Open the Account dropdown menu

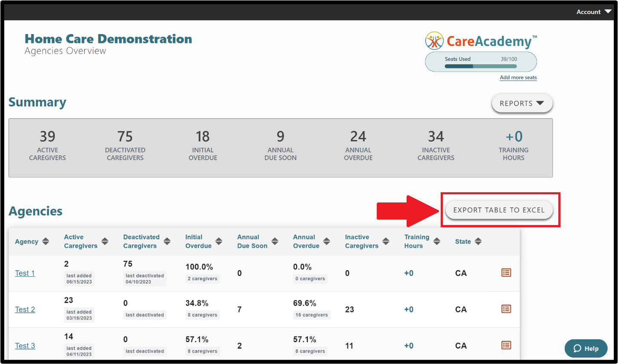click(594, 12)
